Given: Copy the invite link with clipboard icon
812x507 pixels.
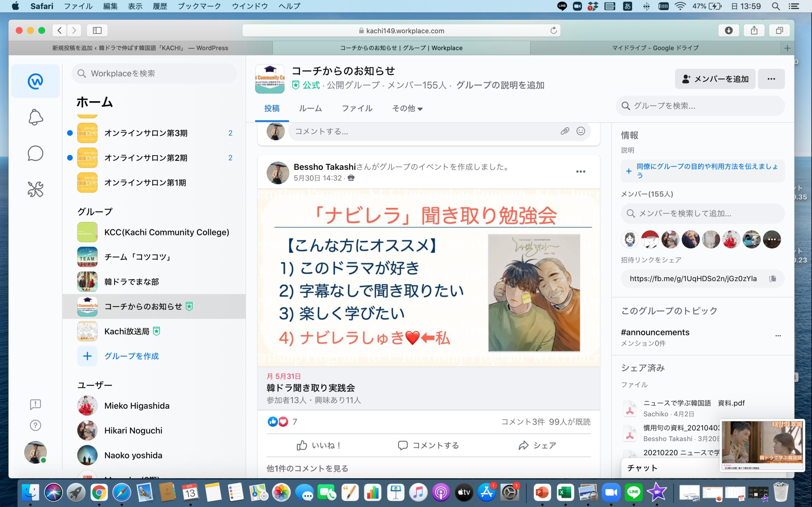Looking at the screenshot, I should pos(772,279).
